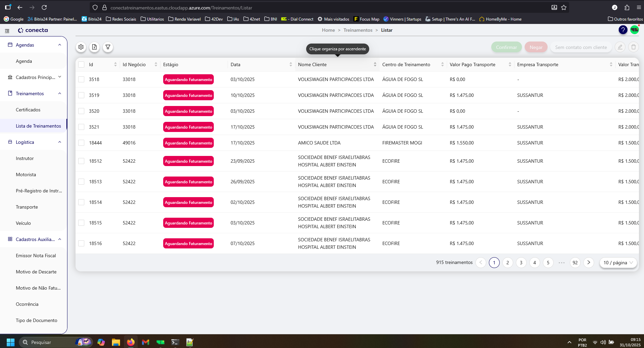Toggle the select-all header checkbox
644x348 pixels.
[81, 64]
